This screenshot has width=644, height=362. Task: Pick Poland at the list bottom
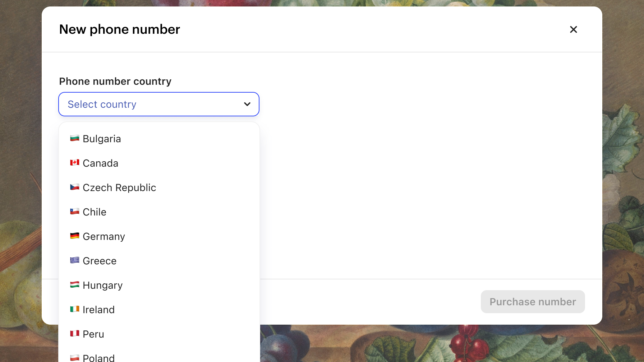click(98, 358)
